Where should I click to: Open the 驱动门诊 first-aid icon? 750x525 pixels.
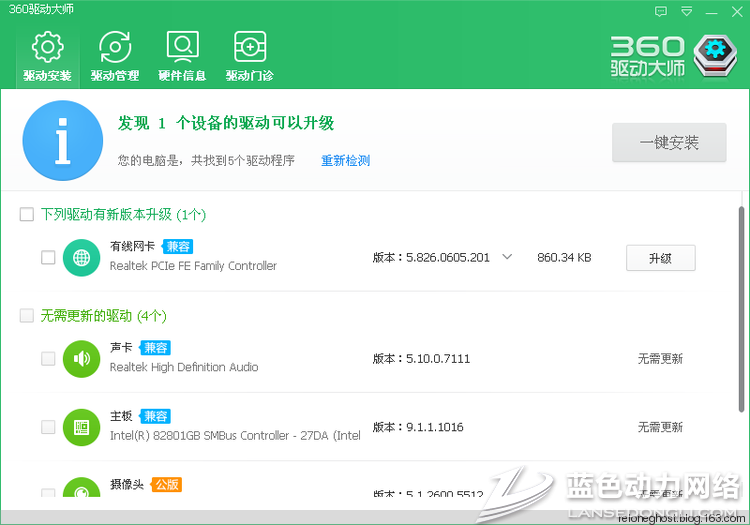249,48
